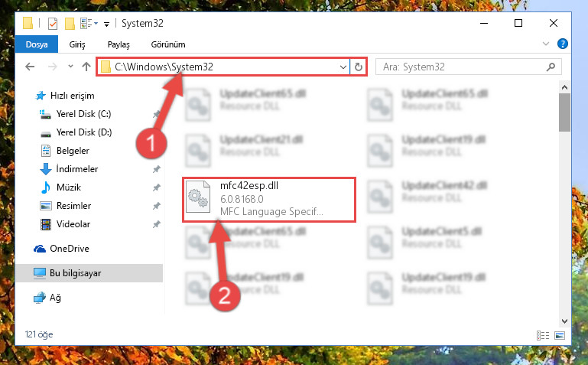Click the Properties checkmark icon in title bar
588x365 pixels.
tap(53, 24)
